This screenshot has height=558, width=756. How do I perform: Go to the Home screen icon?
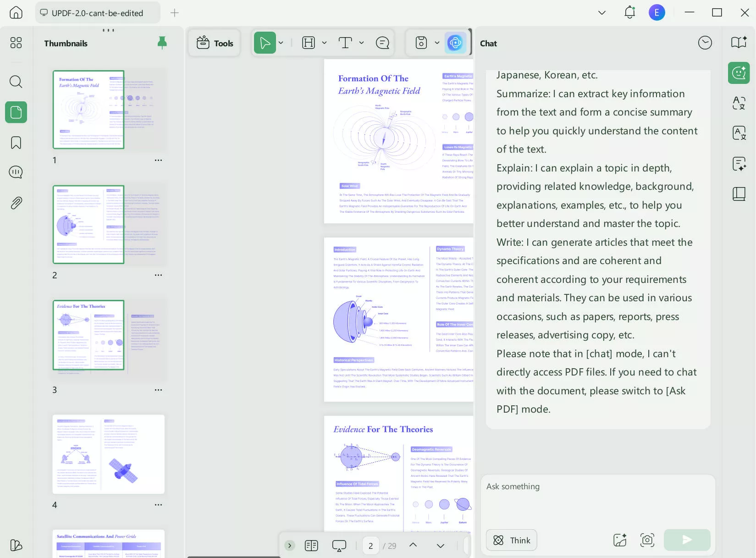click(x=16, y=13)
